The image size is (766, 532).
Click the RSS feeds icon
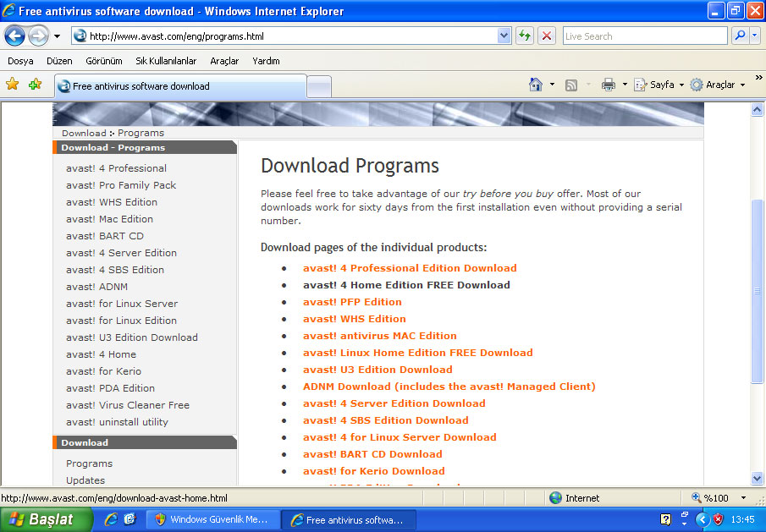point(571,85)
